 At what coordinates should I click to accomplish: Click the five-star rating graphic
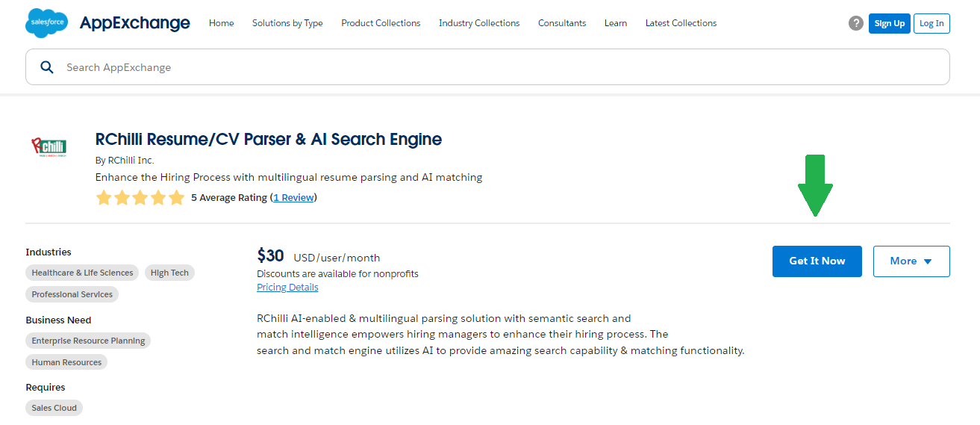(x=140, y=198)
